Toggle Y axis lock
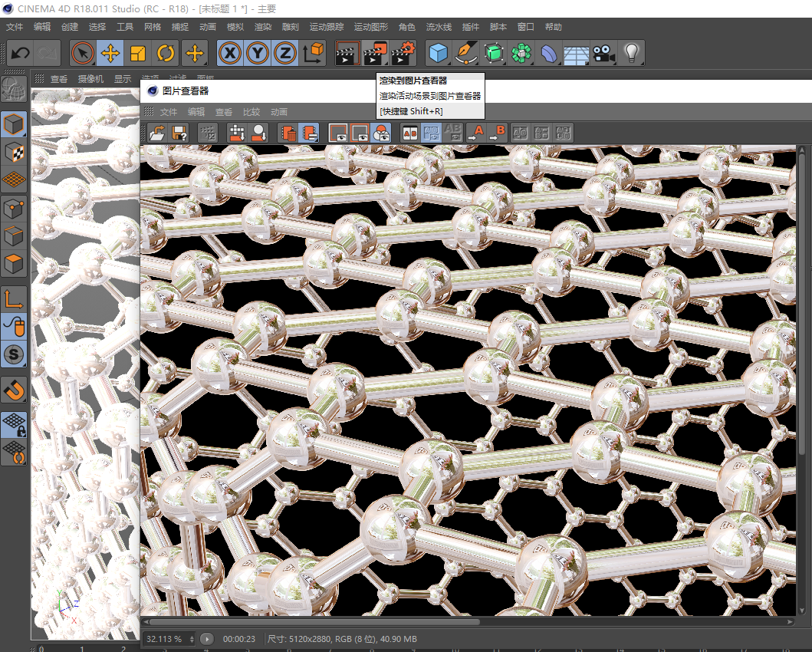This screenshot has width=812, height=652. click(258, 53)
